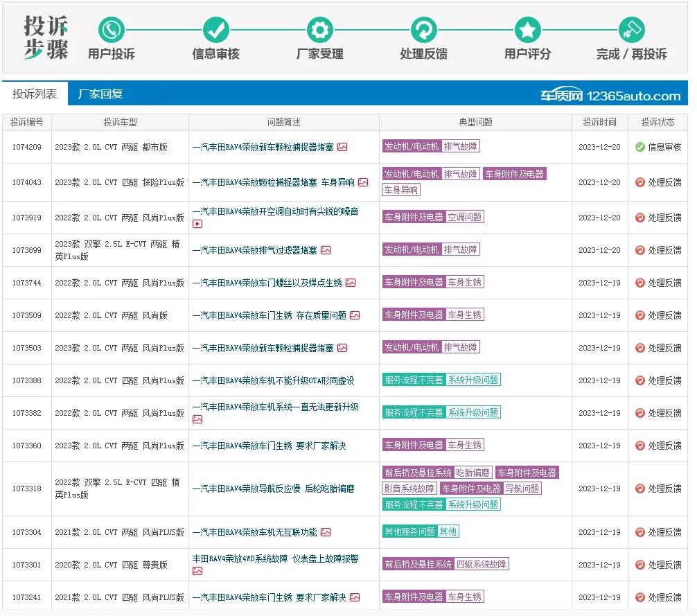Open complaint 颗粒捕捉器堵塞 车身异响 link
Viewport: 697px width, 616px height.
(x=274, y=182)
